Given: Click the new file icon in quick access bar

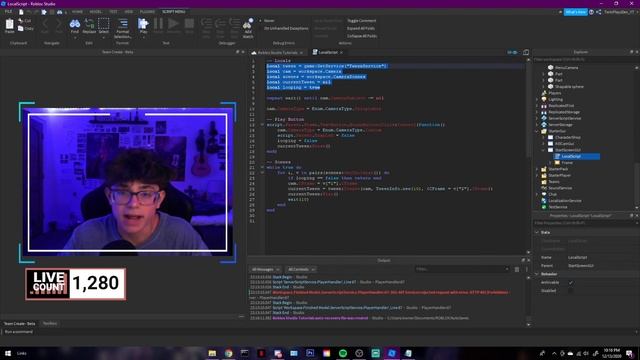Looking at the screenshot, I should click(21, 12).
